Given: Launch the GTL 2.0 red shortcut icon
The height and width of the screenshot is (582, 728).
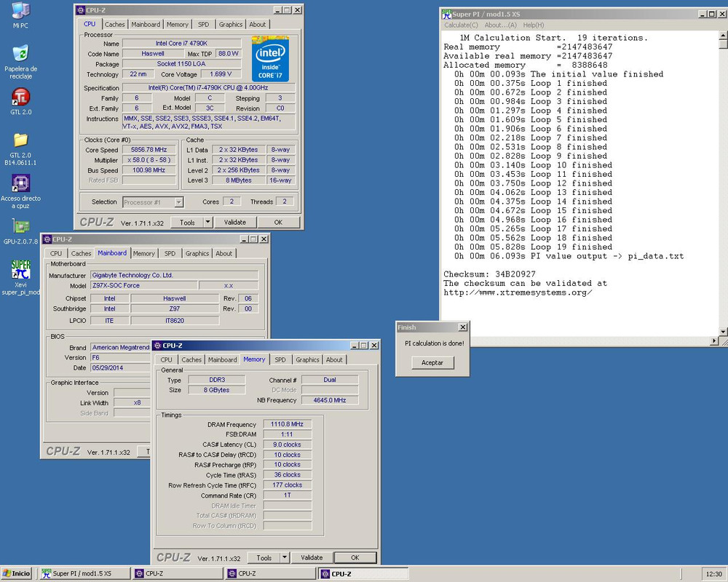Looking at the screenshot, I should click(x=20, y=101).
